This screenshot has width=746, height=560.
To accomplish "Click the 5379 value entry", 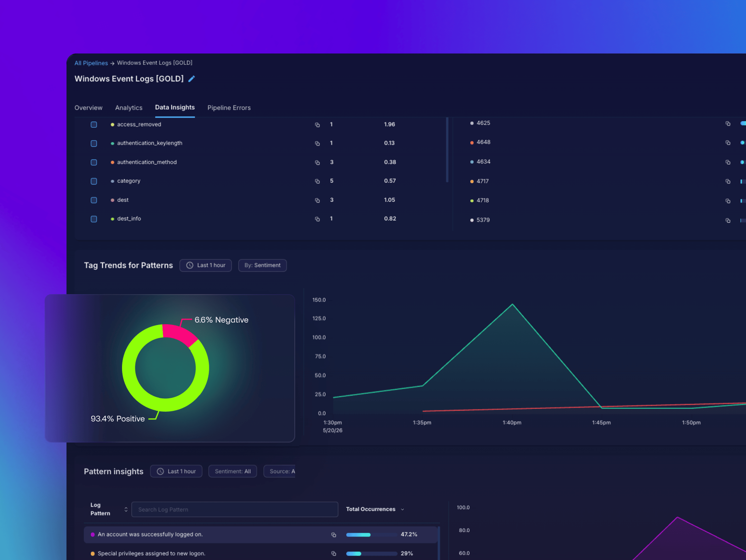I will pyautogui.click(x=483, y=220).
